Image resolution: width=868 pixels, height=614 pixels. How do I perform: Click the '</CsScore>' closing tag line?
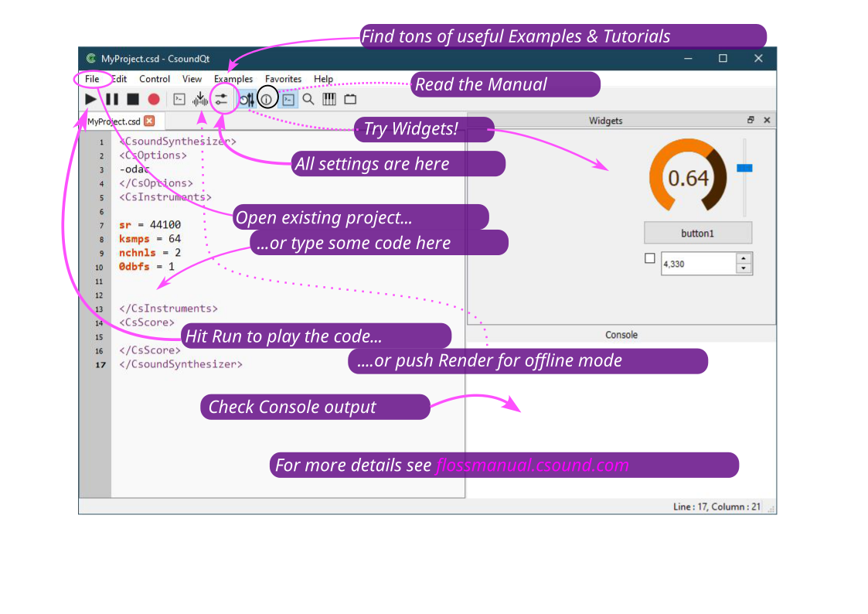(x=149, y=350)
